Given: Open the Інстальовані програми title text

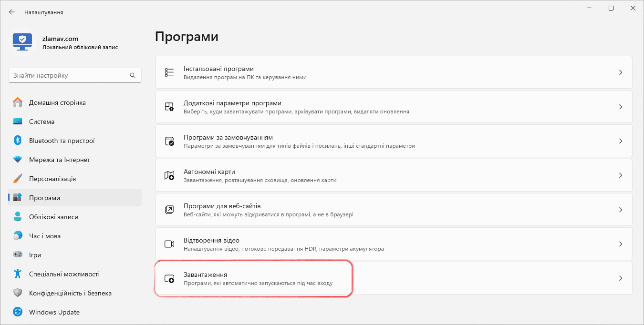Looking at the screenshot, I should click(218, 69).
